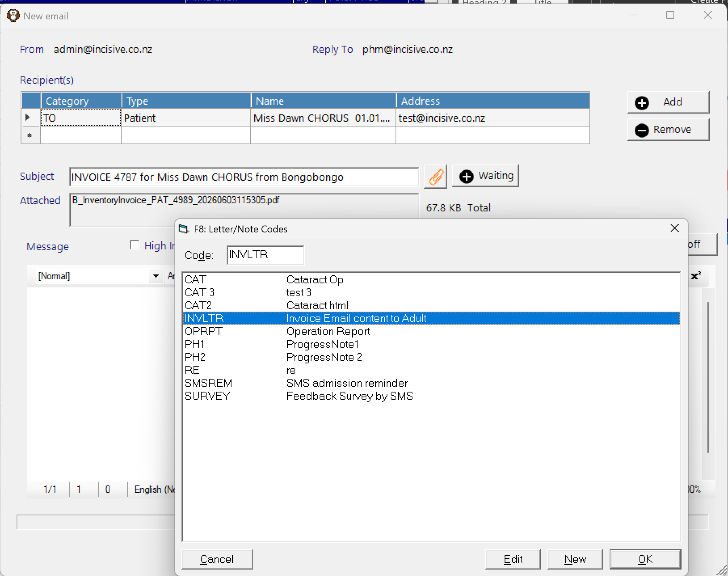The height and width of the screenshot is (576, 728).
Task: Select the SMSREM SMS admission reminder row
Action: click(x=431, y=383)
